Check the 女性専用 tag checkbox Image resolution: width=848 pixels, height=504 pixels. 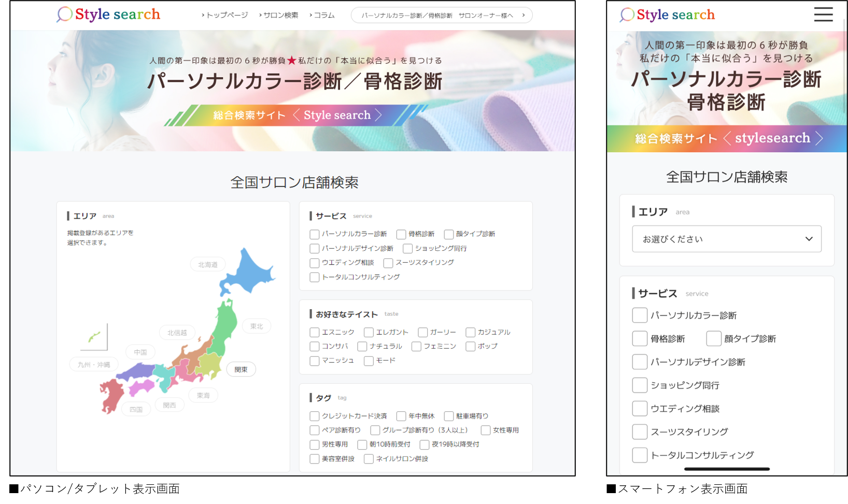click(x=486, y=430)
